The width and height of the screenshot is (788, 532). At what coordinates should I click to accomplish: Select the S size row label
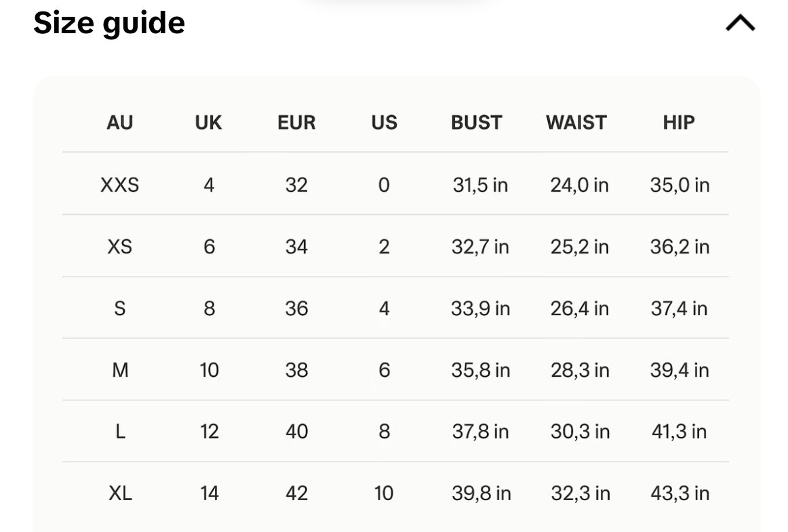[119, 308]
